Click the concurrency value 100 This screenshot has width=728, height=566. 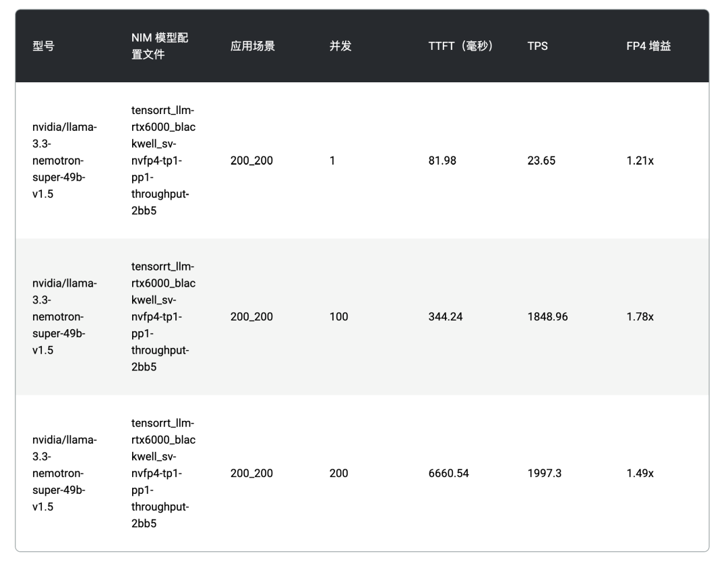338,317
